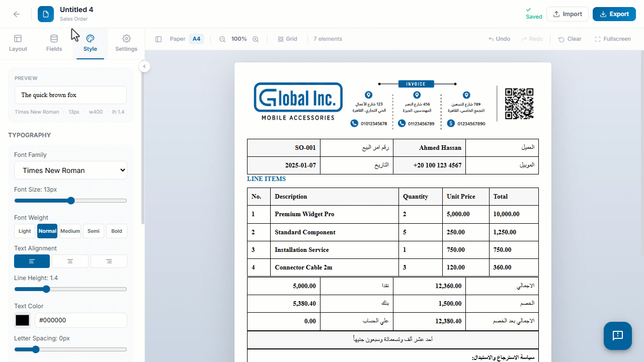Toggle the sidebar panel icon next to Paper

coord(158,39)
